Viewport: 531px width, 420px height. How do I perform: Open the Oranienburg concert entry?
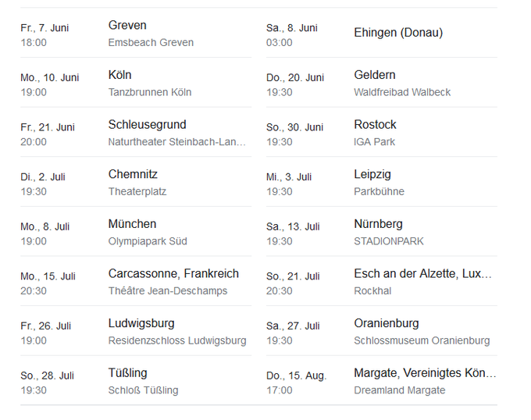[387, 323]
